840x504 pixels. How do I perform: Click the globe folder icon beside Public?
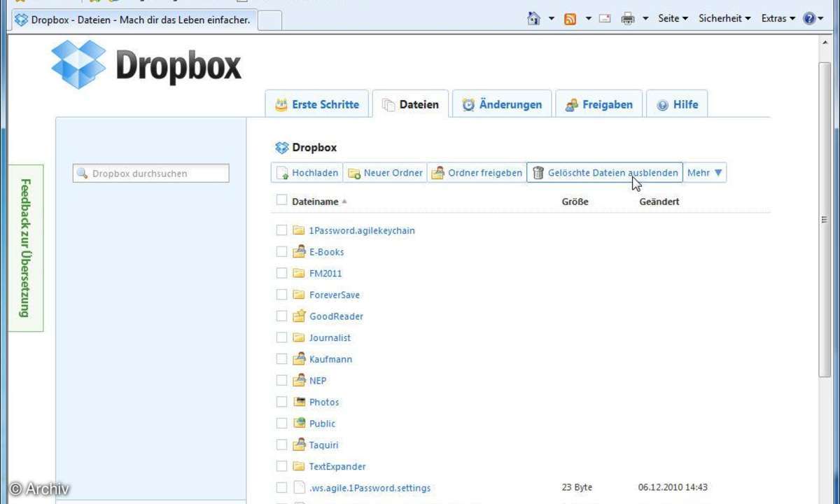299,423
